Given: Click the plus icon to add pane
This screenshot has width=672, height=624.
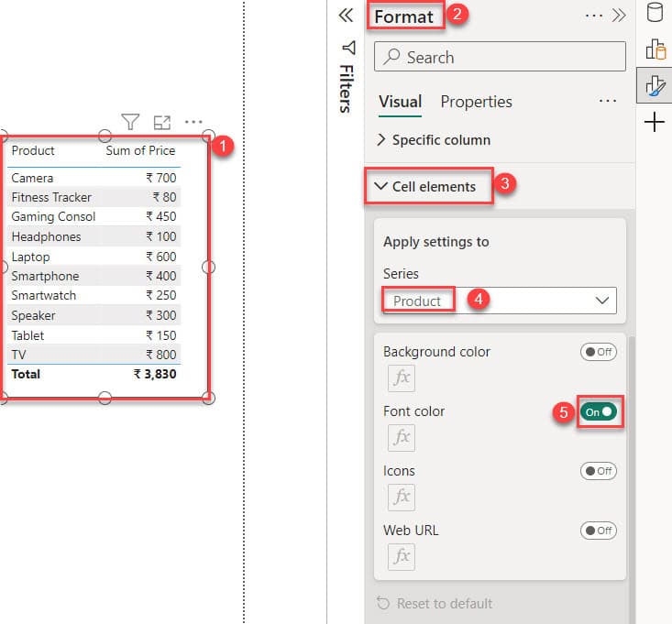Looking at the screenshot, I should click(x=655, y=122).
